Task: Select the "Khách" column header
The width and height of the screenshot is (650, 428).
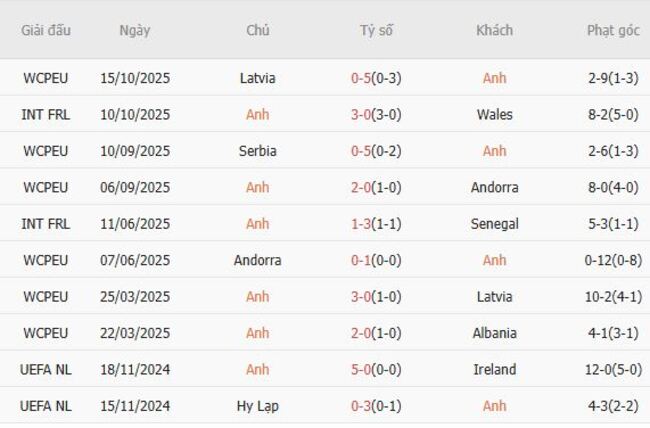Action: click(x=494, y=30)
